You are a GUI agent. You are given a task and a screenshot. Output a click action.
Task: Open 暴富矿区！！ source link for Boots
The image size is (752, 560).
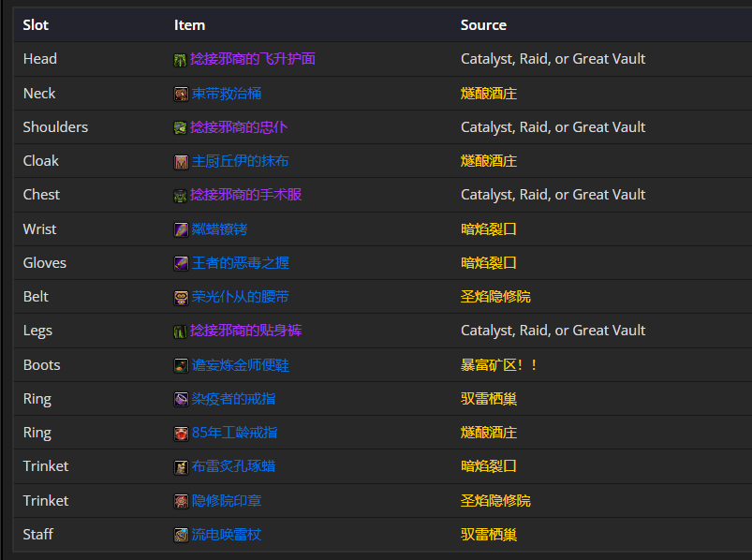point(500,365)
